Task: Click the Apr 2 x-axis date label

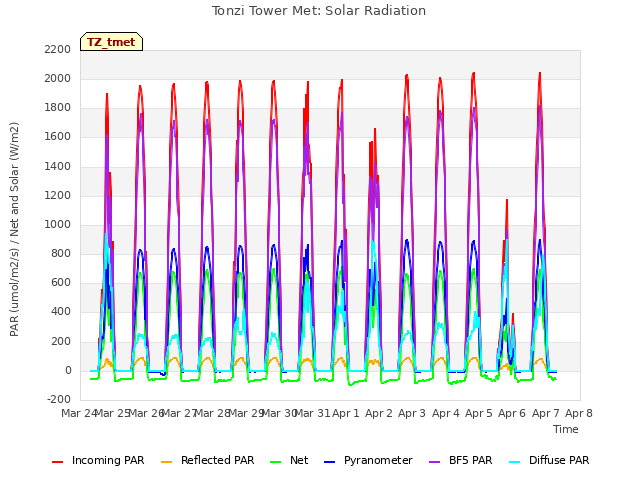Action: tap(379, 413)
